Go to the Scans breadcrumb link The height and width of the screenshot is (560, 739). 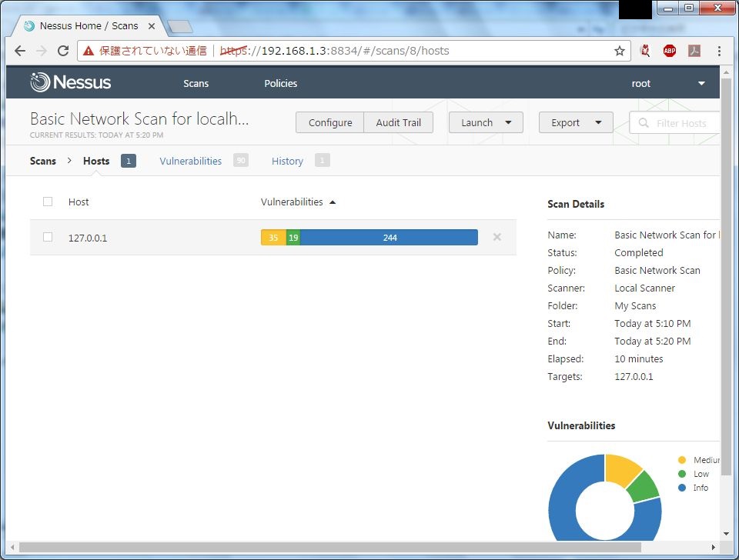(43, 161)
